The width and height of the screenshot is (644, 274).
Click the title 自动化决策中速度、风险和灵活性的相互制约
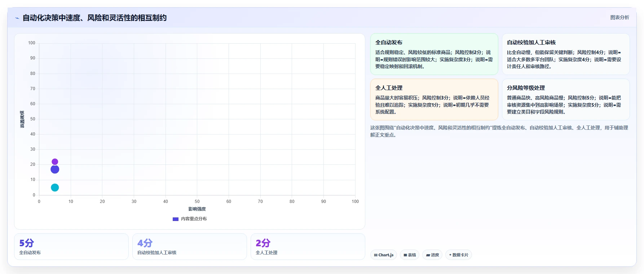94,18
